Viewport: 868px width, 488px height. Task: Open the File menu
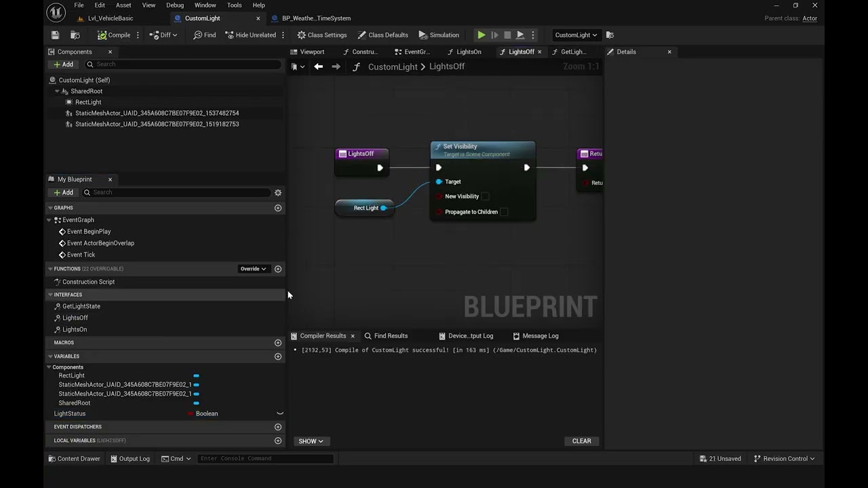pyautogui.click(x=79, y=5)
